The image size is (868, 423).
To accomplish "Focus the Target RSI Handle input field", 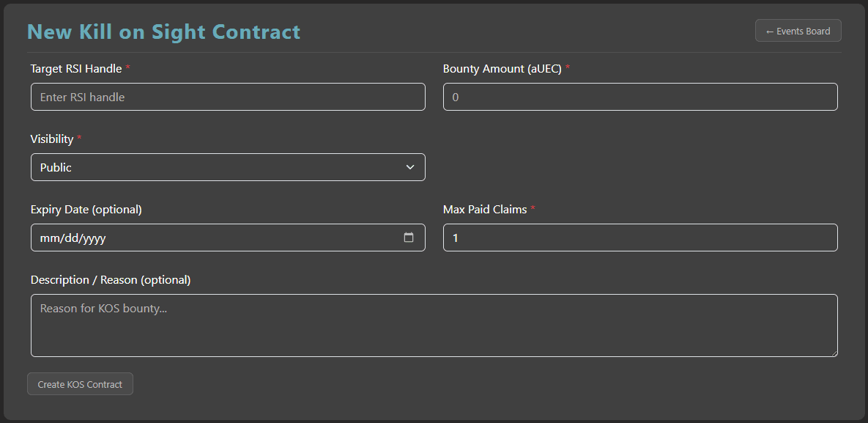I will tap(227, 96).
